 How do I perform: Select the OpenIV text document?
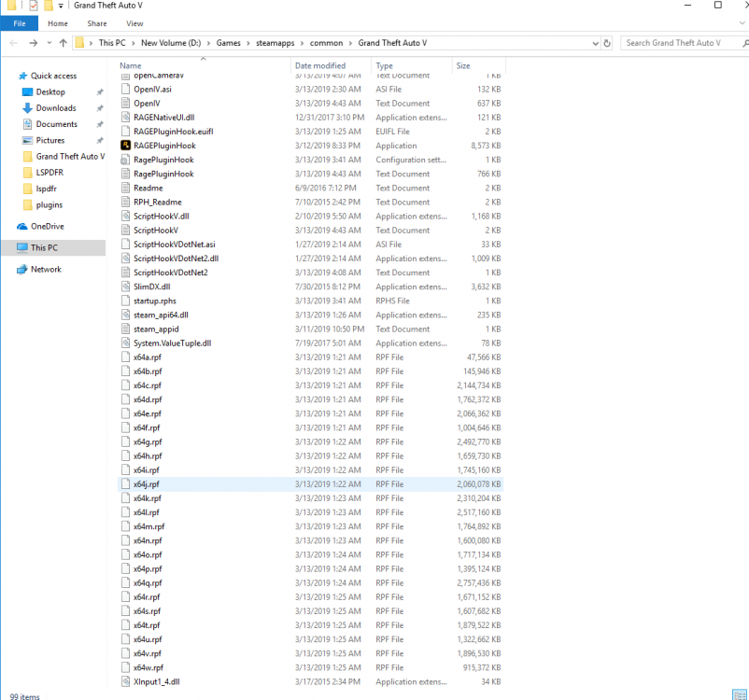(x=148, y=104)
